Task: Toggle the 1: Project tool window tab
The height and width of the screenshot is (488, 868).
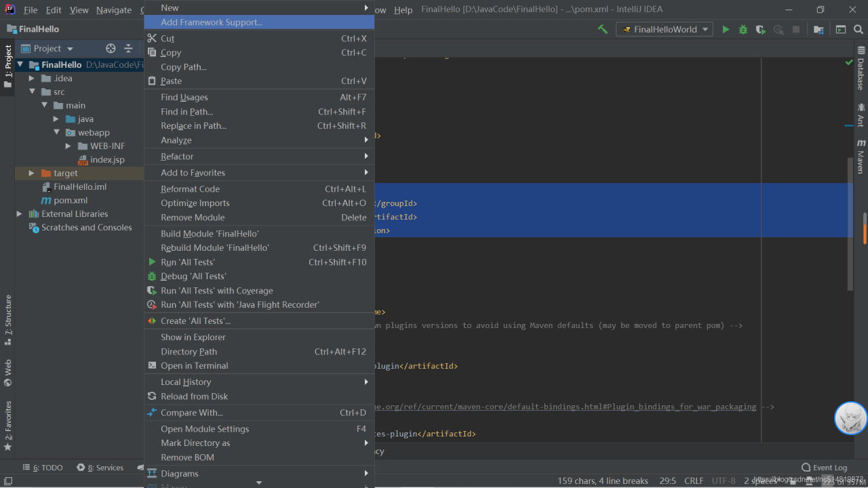Action: [x=7, y=66]
